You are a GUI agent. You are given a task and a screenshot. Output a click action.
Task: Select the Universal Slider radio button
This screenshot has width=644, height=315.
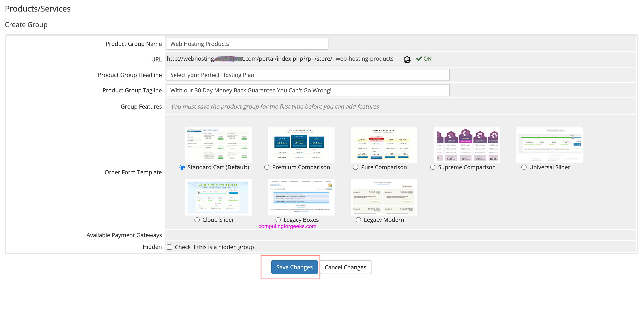(524, 167)
